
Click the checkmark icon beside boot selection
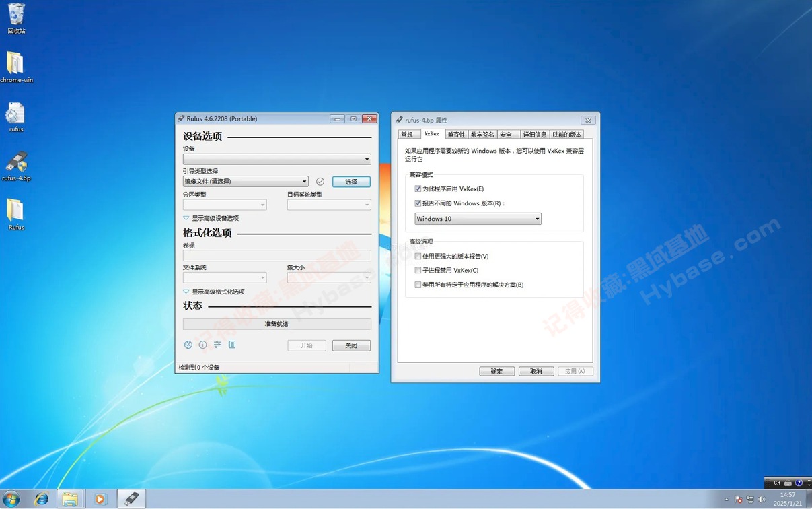320,181
